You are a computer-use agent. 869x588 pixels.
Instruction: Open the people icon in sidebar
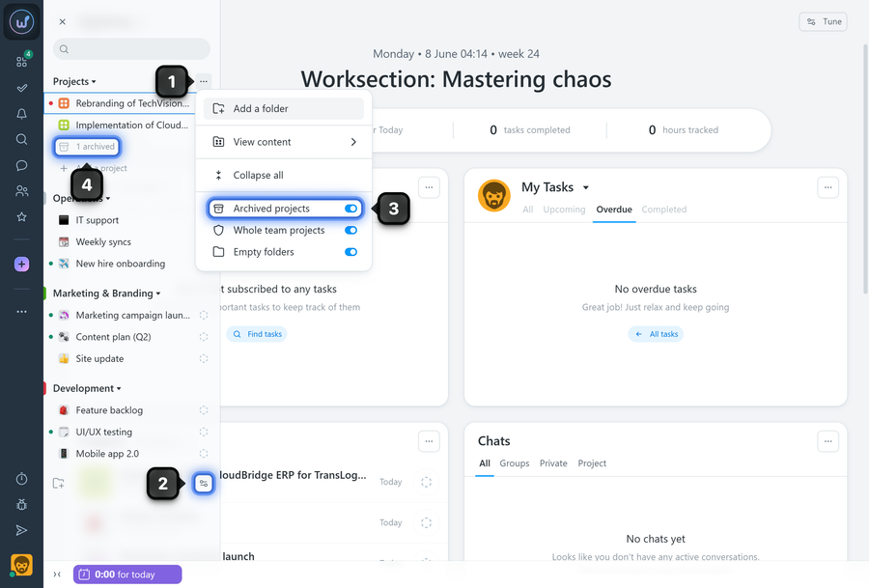point(21,191)
